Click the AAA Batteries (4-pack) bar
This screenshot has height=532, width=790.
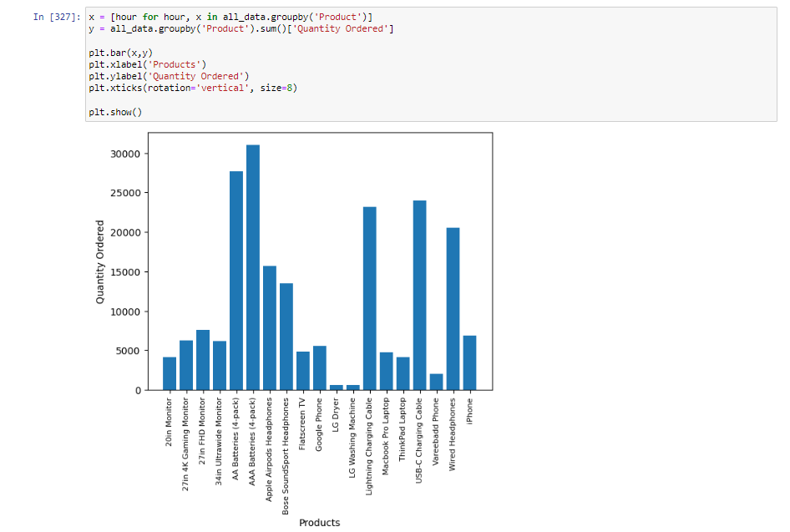253,267
